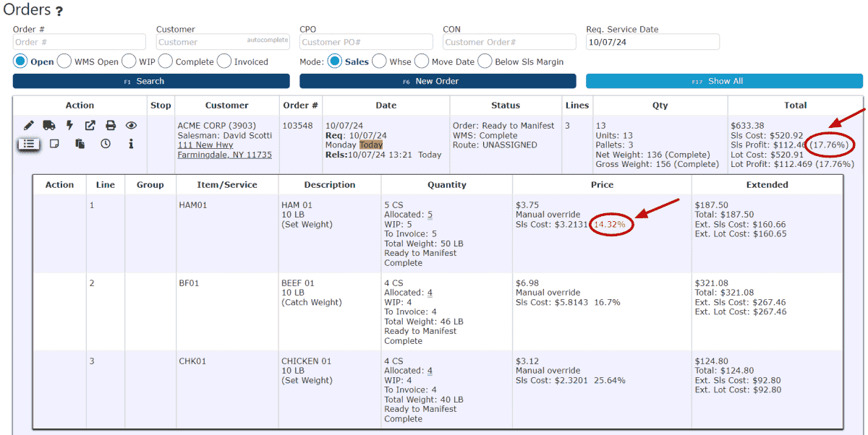This screenshot has height=435, width=868.
Task: Open order in new window via external-link icon
Action: [90, 126]
